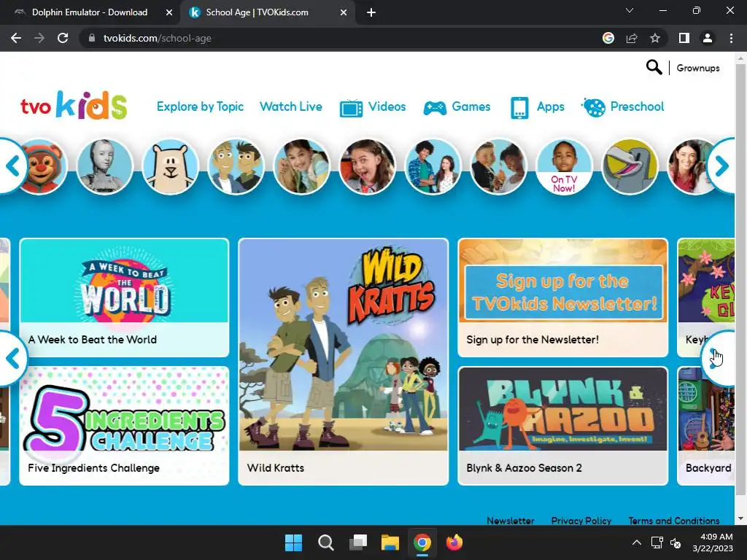The image size is (747, 560).
Task: Open the Newsletter footer link
Action: point(510,521)
